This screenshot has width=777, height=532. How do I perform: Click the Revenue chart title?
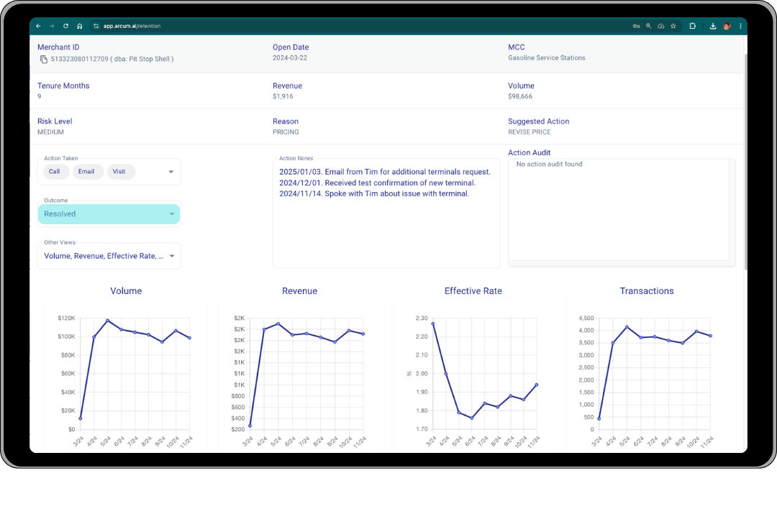tap(299, 290)
